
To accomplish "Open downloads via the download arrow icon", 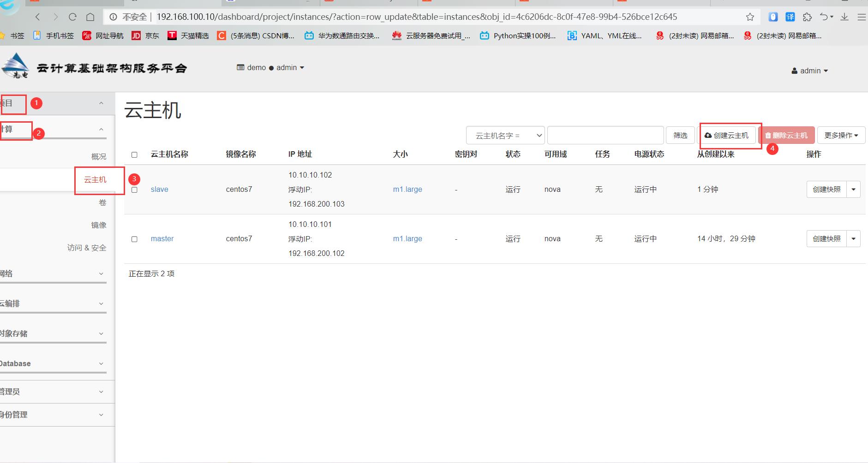I will [x=844, y=17].
